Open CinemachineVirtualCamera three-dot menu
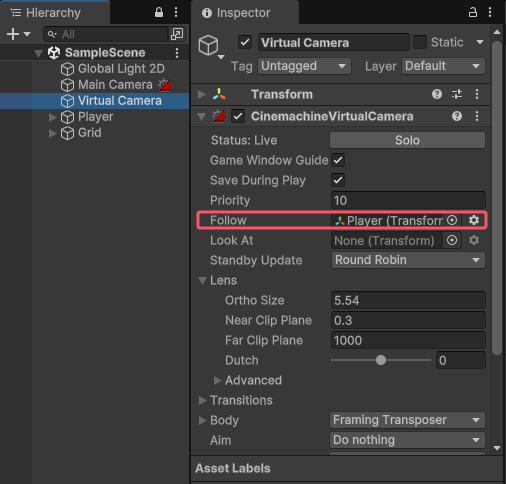This screenshot has height=484, width=506. tap(477, 116)
